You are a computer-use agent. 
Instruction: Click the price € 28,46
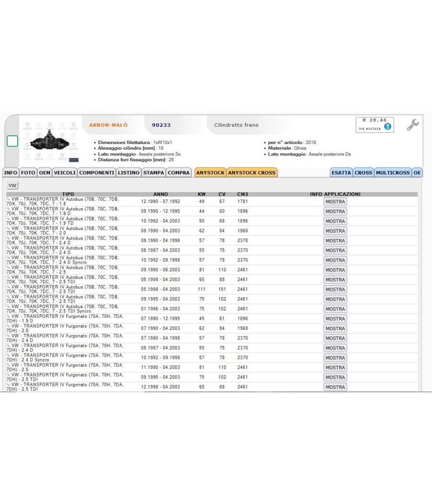pos(374,120)
